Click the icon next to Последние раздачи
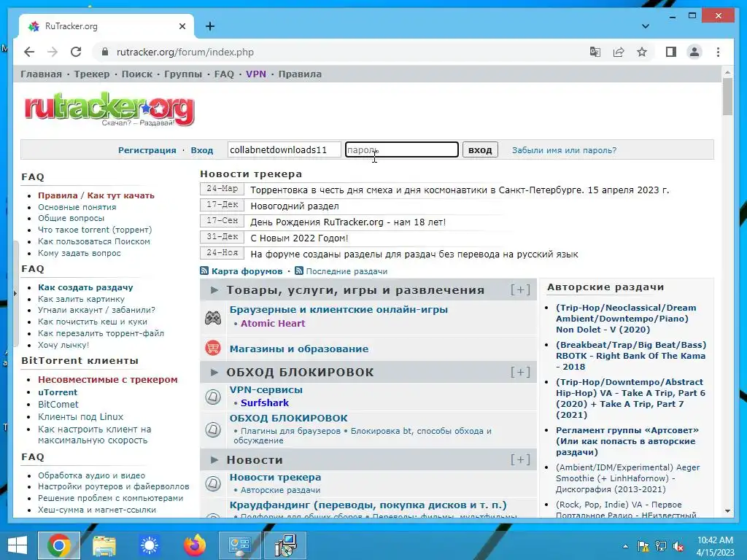The width and height of the screenshot is (747, 560). [299, 271]
